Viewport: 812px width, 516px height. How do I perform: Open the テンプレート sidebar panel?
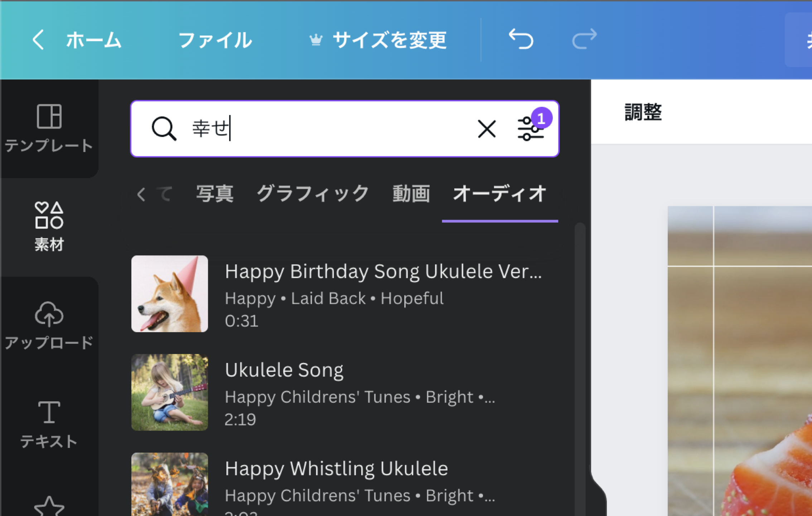[x=49, y=128]
